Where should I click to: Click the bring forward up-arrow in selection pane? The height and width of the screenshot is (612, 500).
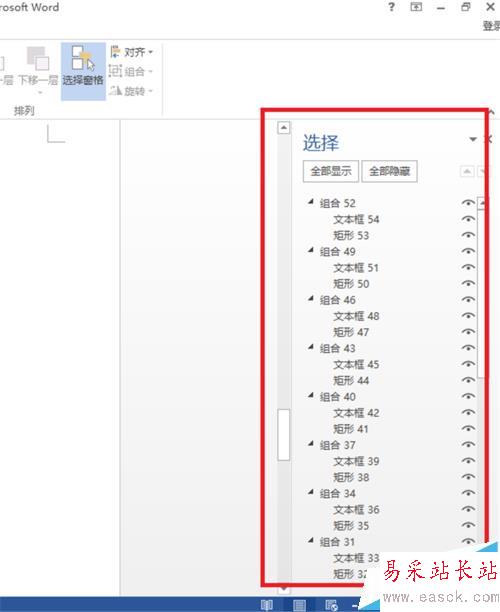point(467,171)
